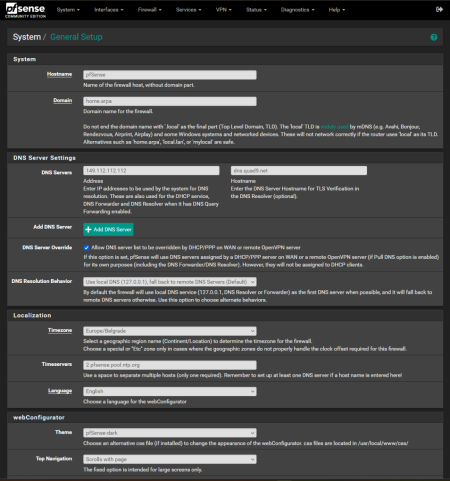
Task: Open the Firewall menu
Action: pos(150,10)
